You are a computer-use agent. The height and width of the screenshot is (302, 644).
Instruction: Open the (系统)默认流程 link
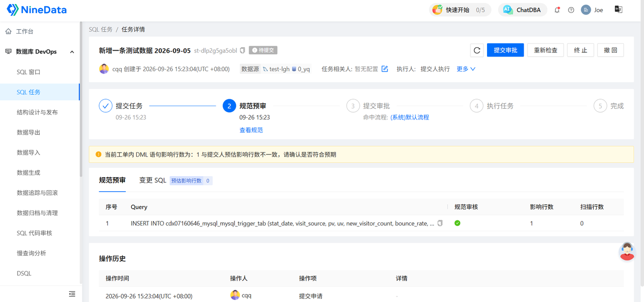(410, 117)
